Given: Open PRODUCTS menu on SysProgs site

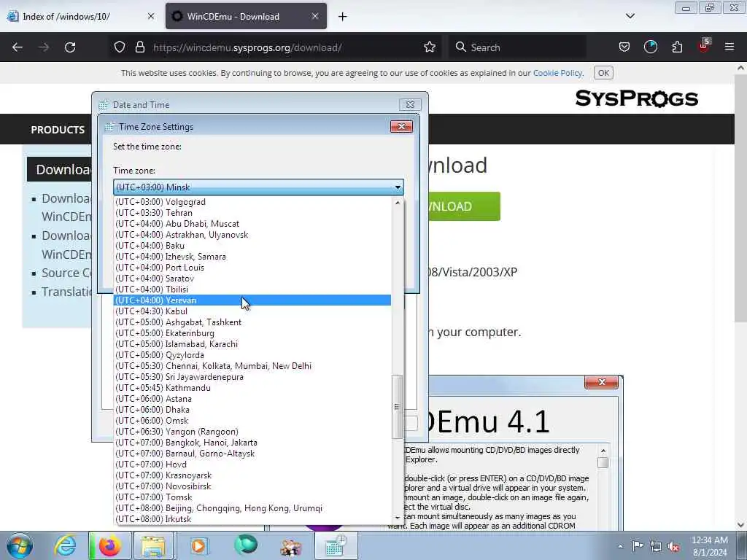Looking at the screenshot, I should [x=58, y=130].
